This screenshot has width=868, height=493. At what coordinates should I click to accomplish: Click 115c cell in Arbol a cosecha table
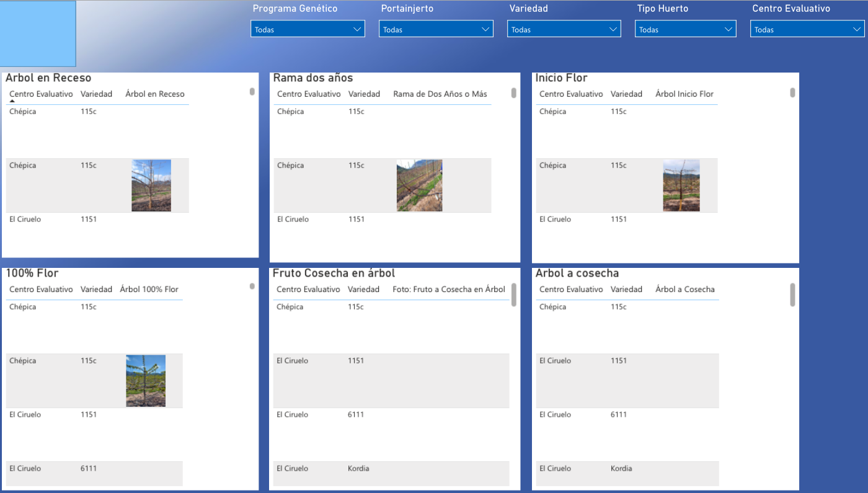tap(619, 307)
